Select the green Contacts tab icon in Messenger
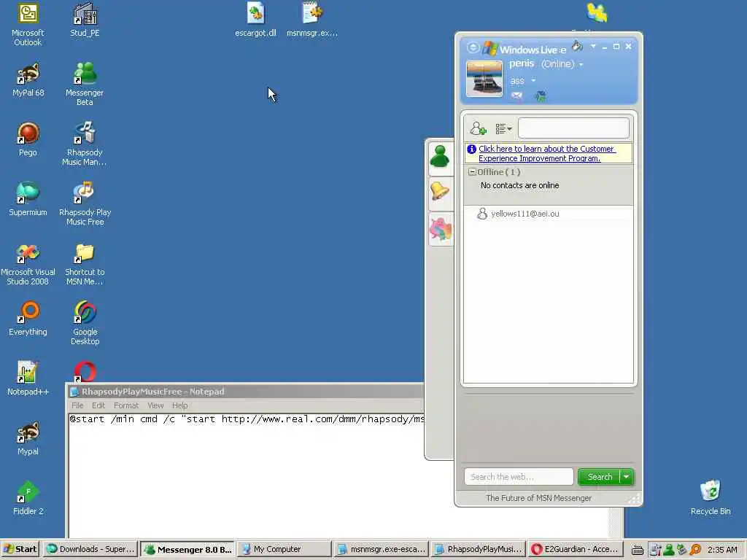This screenshot has height=560, width=747. [x=440, y=157]
